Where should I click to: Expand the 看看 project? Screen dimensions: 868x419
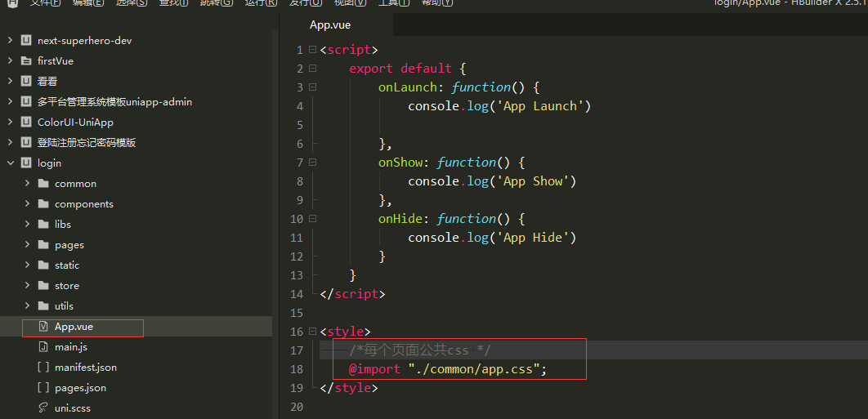(x=10, y=82)
